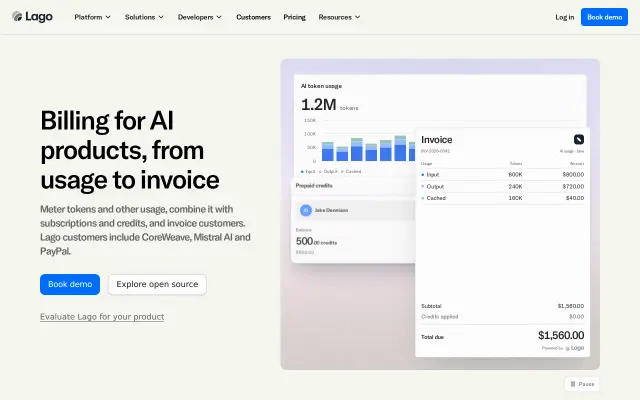Click the Log in link

(564, 17)
